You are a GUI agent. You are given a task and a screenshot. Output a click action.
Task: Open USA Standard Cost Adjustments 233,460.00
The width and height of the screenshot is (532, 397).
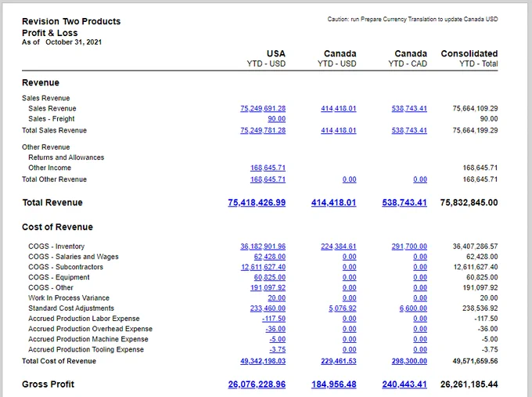[x=268, y=309]
